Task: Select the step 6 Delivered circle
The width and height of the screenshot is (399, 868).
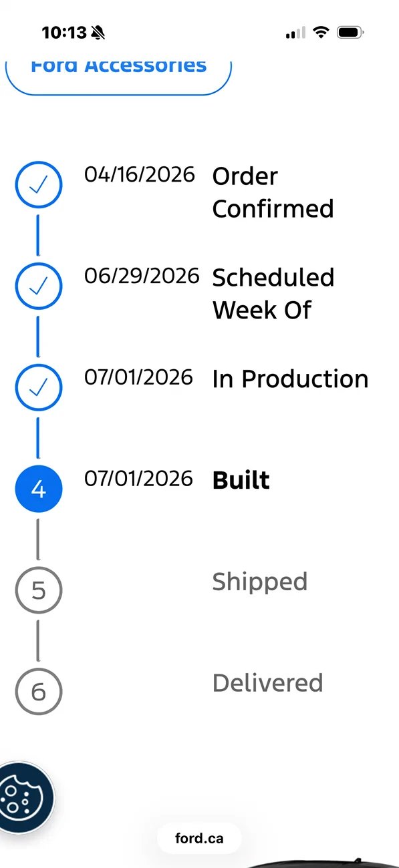Action: point(39,692)
